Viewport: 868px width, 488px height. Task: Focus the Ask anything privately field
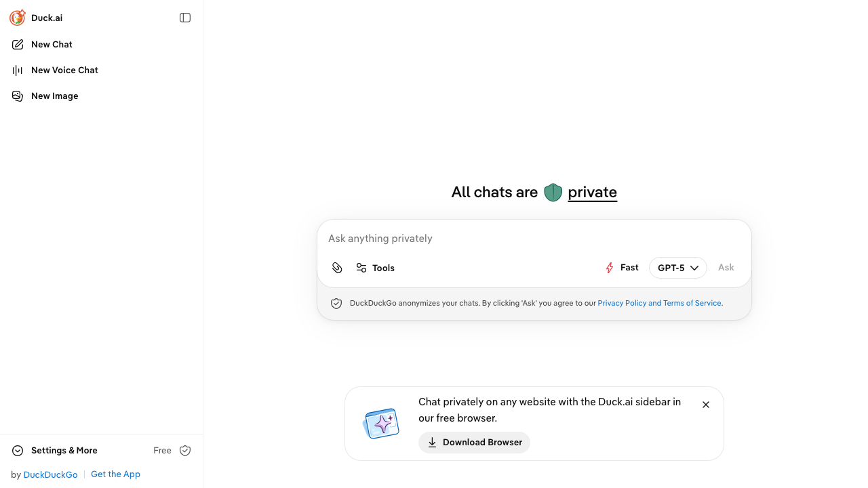[x=534, y=239]
